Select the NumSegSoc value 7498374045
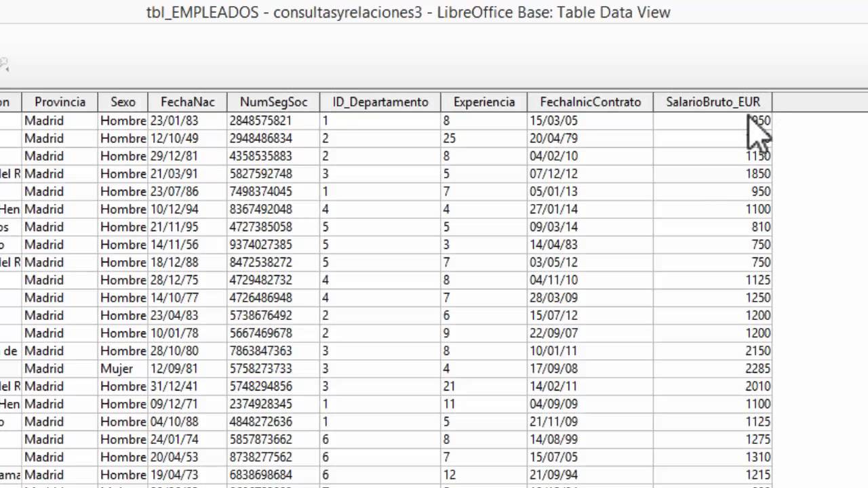 (x=273, y=191)
